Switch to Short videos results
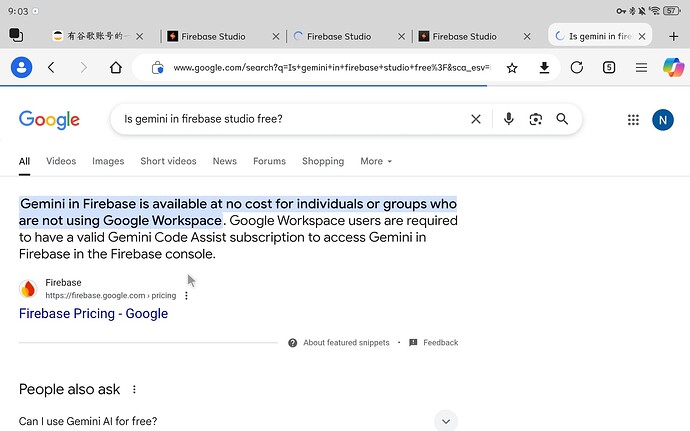The image size is (690, 431). point(169,161)
